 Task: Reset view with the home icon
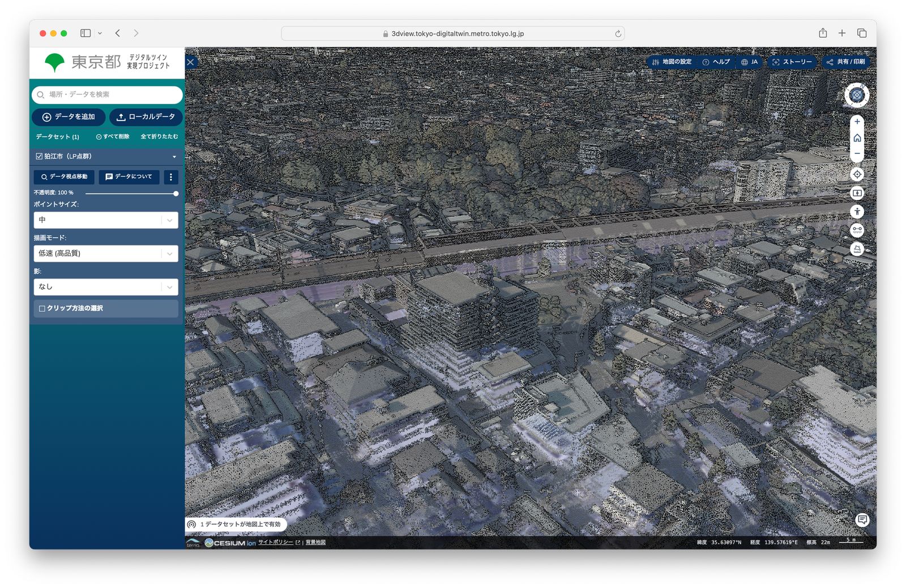857,138
